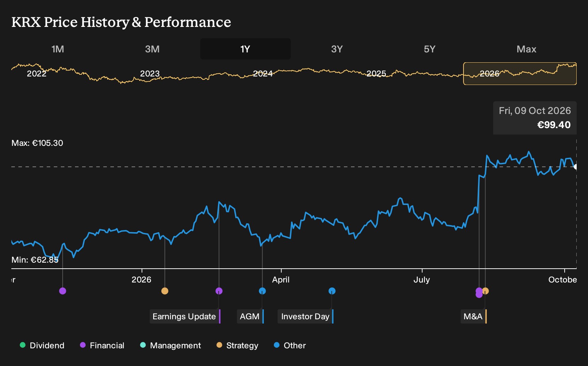Select the 1M time range tab
588x366 pixels.
[58, 49]
